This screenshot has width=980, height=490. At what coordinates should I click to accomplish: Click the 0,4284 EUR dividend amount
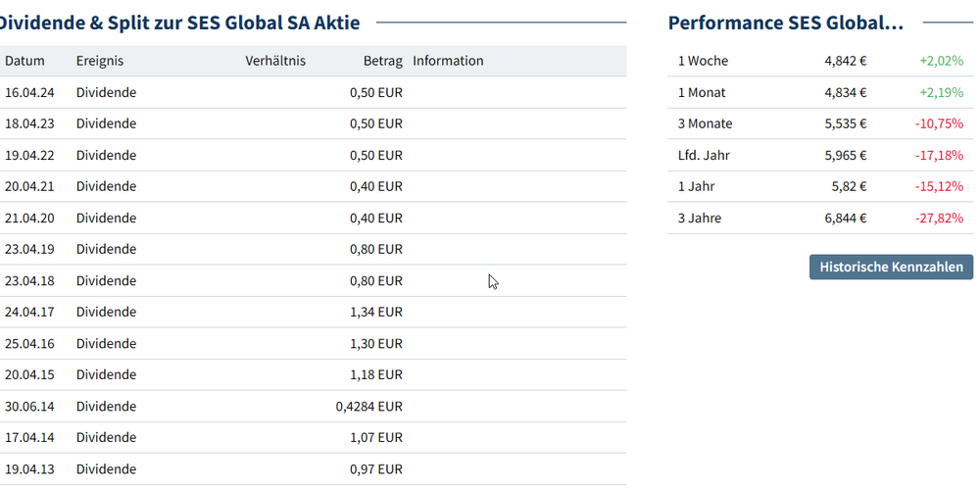point(368,406)
